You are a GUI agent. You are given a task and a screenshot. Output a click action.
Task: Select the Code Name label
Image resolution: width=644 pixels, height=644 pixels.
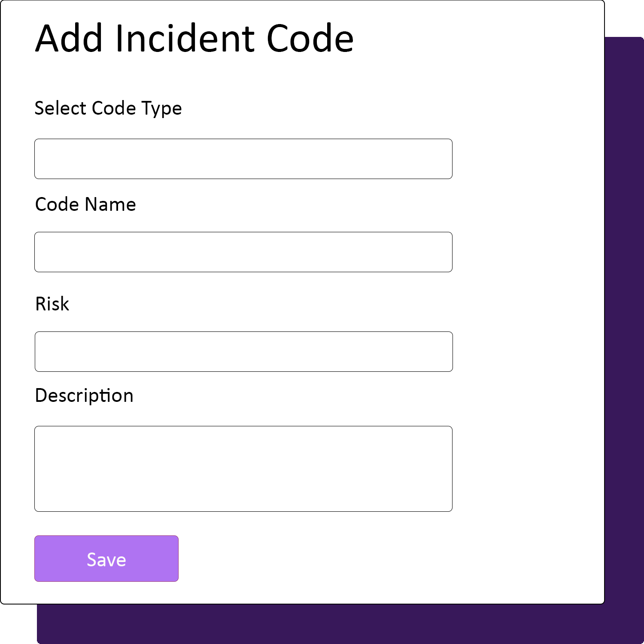(x=85, y=204)
